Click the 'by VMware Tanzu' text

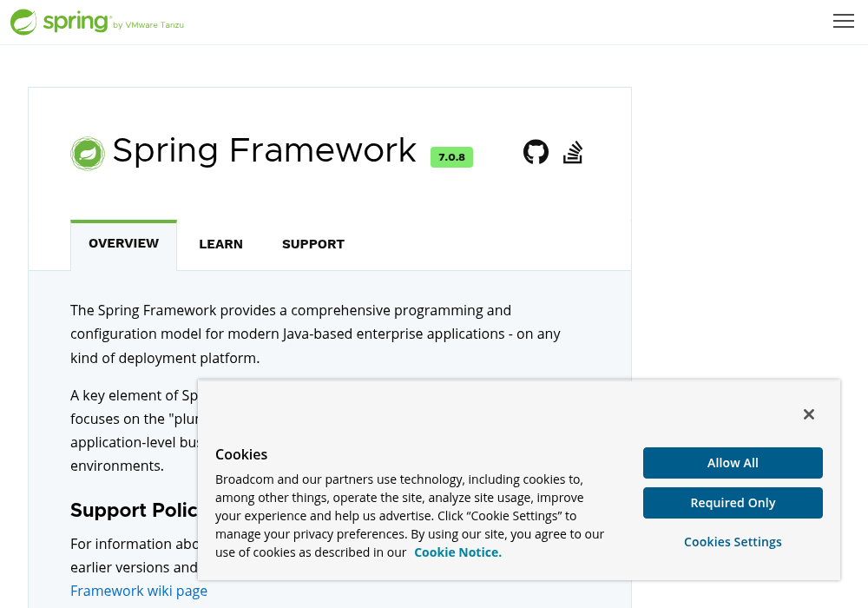148,25
